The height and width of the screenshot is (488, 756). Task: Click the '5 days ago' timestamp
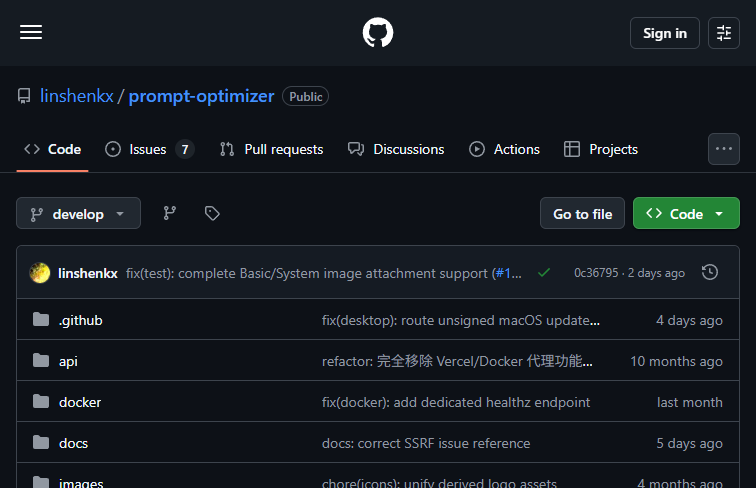pos(689,443)
